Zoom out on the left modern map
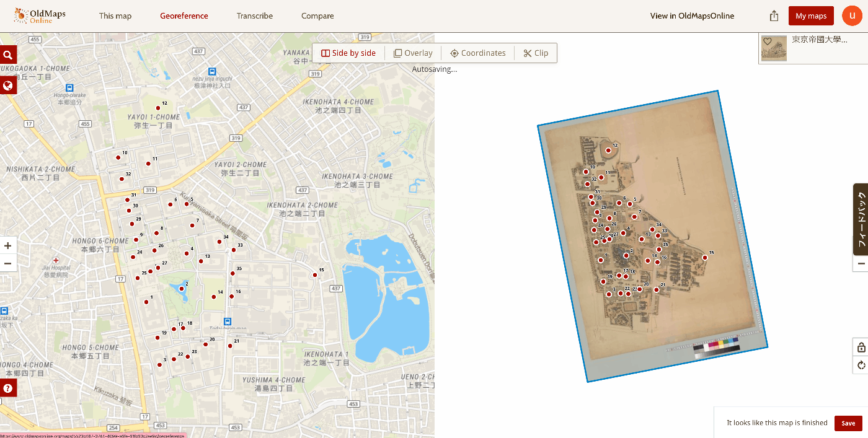The image size is (868, 438). coord(8,263)
